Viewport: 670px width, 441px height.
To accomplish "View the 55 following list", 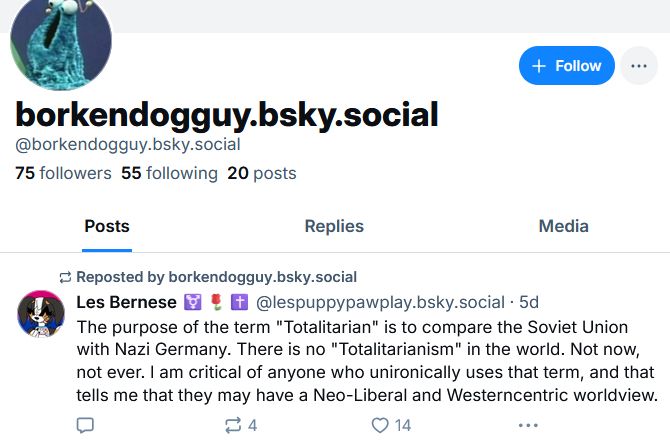I will pos(169,173).
